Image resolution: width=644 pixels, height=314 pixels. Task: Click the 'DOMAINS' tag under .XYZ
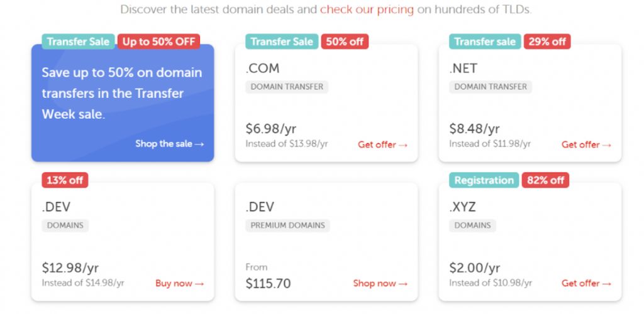coord(472,225)
